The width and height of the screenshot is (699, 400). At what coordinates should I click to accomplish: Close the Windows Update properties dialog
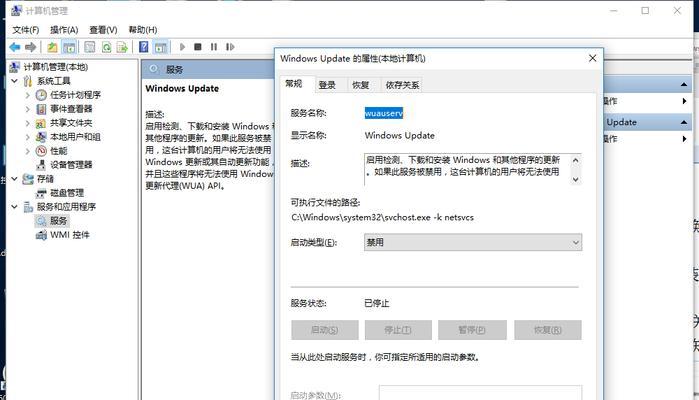pos(592,58)
